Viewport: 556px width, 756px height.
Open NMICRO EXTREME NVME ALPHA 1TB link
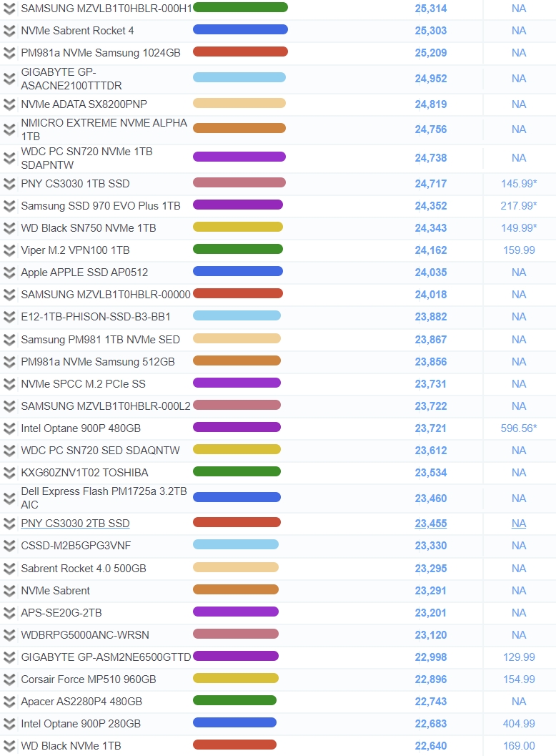pos(104,129)
